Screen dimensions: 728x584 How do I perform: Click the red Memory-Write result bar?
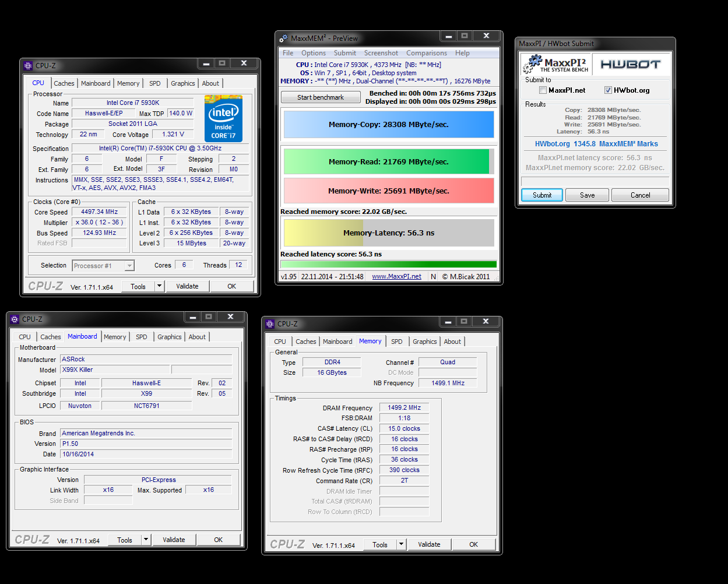point(389,191)
